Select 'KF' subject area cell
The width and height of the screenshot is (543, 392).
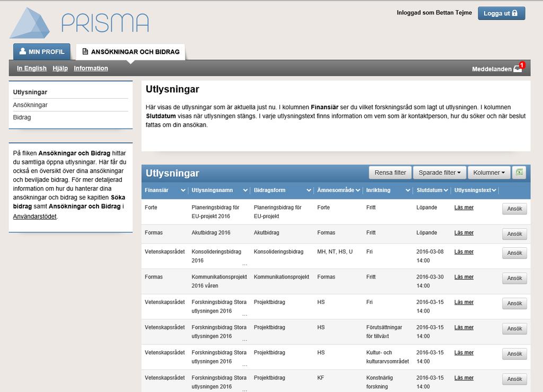tap(321, 378)
